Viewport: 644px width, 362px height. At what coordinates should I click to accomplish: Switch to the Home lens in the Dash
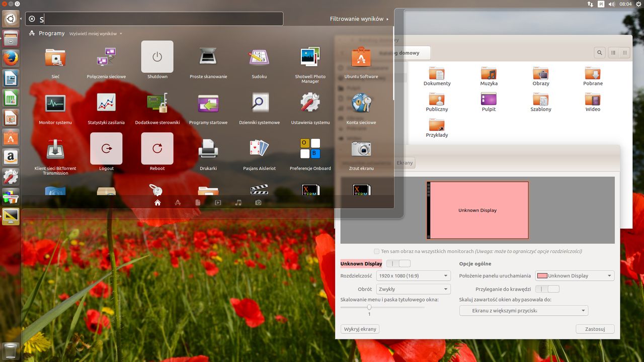(x=157, y=203)
